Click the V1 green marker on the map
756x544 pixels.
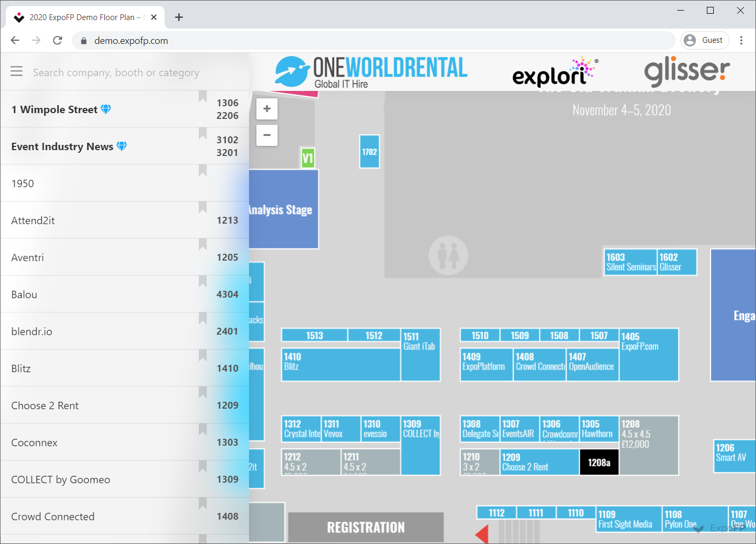pos(308,158)
